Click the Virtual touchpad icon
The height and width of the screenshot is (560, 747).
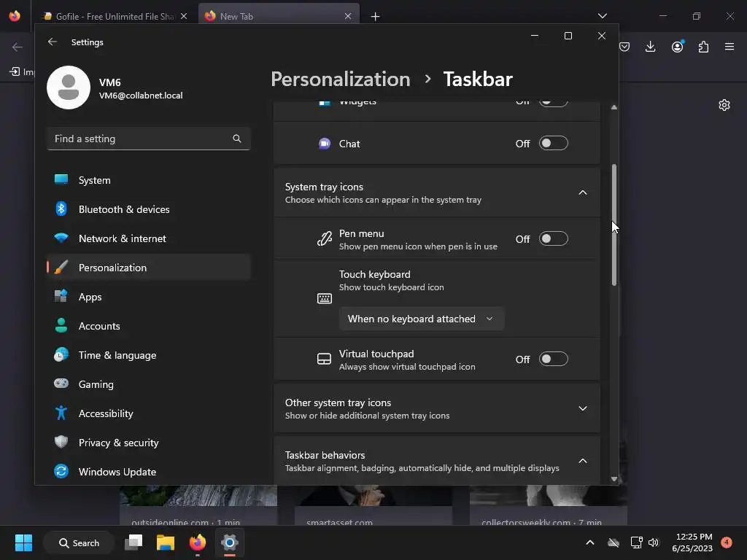pyautogui.click(x=324, y=359)
